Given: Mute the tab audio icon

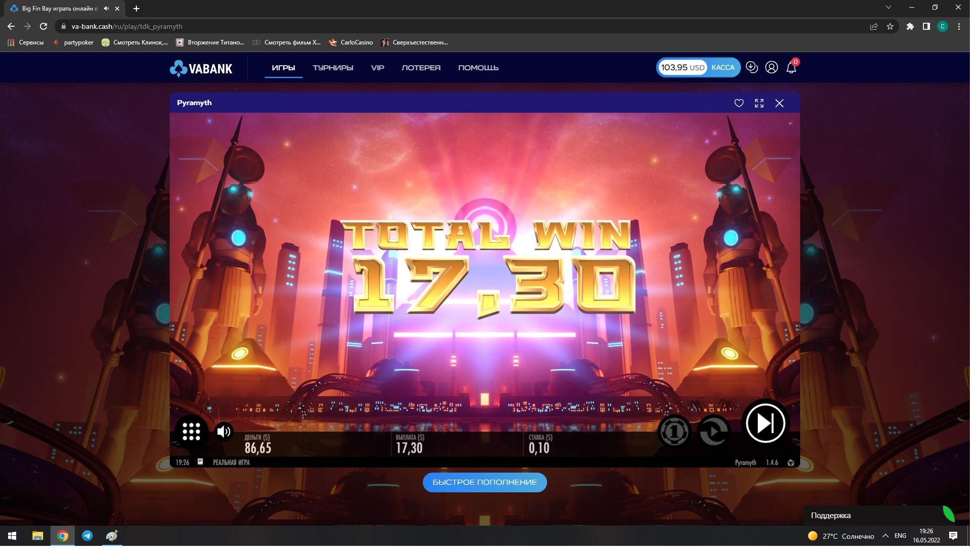Looking at the screenshot, I should tap(106, 9).
